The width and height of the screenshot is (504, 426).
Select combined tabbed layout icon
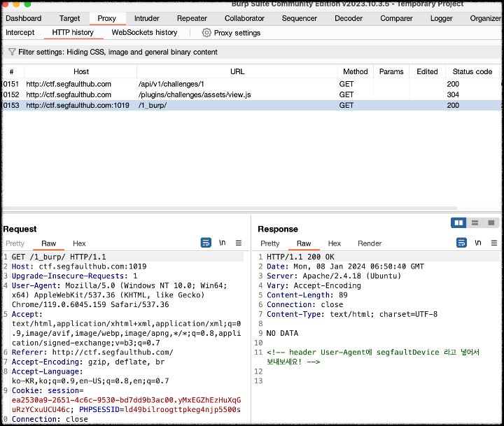491,222
